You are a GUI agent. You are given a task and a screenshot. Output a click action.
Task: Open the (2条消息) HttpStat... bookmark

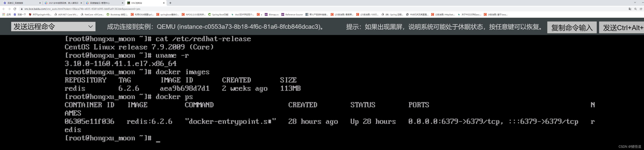(443, 14)
